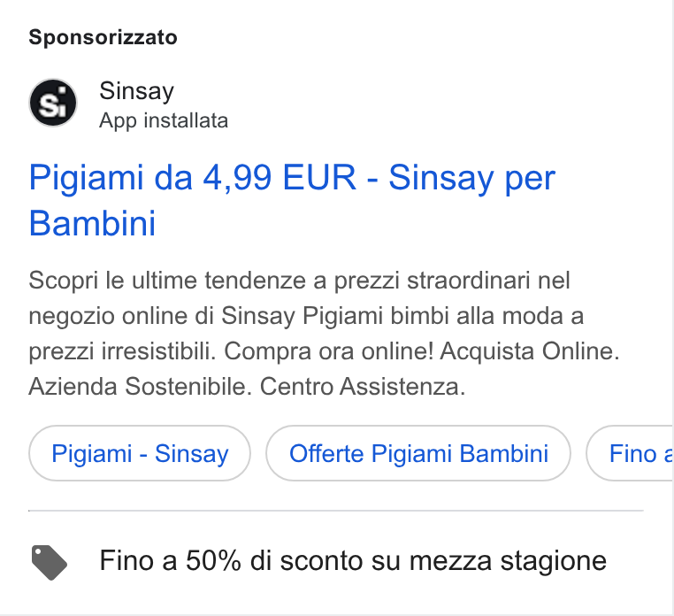Click 'Azienda Sostenibile.' in the description
Viewport: 674px width, 616px height.
pos(140,386)
